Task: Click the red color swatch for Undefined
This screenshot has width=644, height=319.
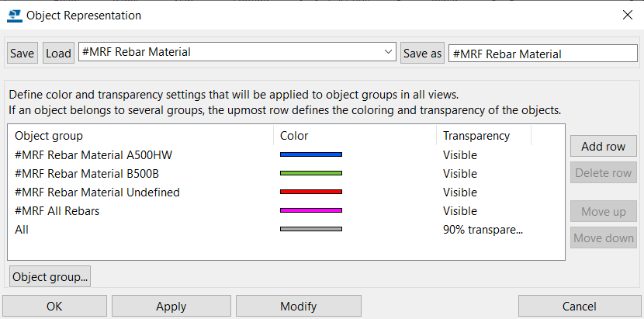Action: point(311,192)
